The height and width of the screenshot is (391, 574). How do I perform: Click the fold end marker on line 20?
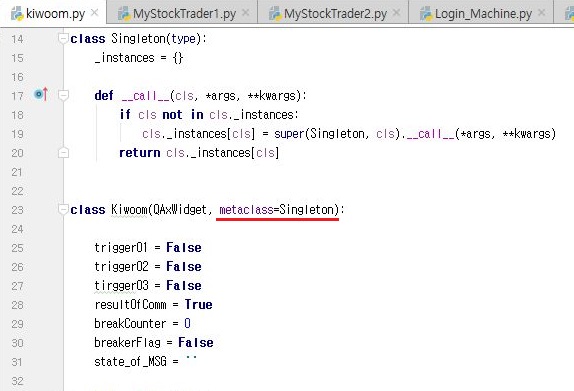pos(63,153)
